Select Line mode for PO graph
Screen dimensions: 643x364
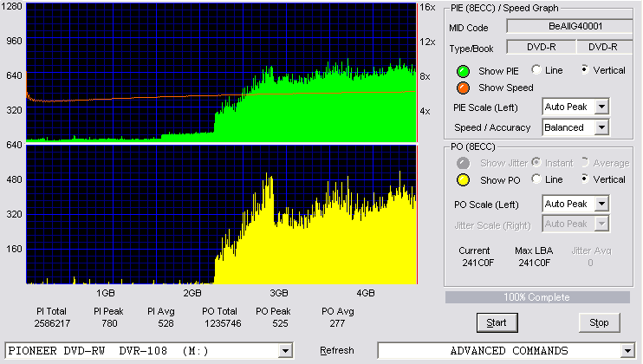point(536,179)
